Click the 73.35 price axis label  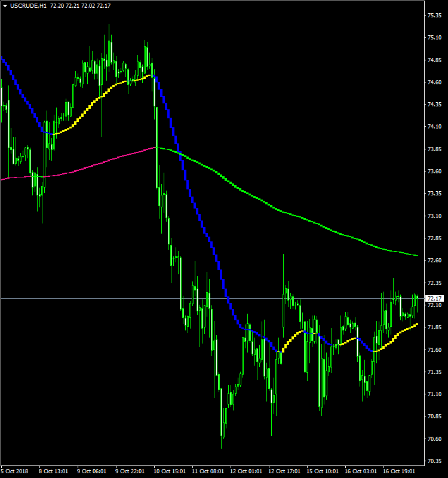[435, 194]
